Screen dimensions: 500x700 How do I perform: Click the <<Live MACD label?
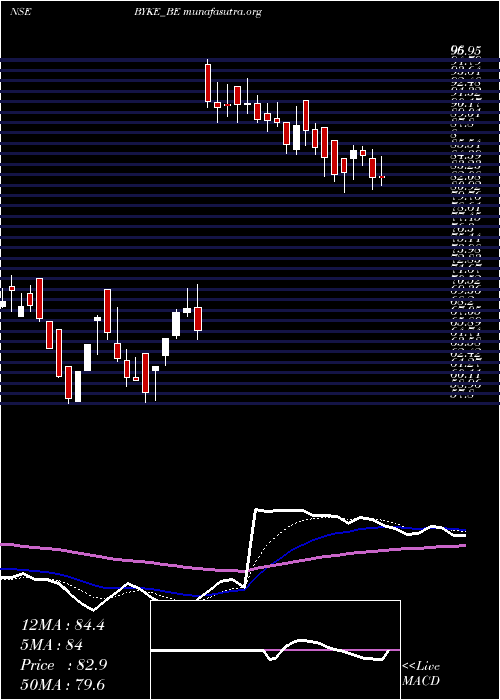421,673
